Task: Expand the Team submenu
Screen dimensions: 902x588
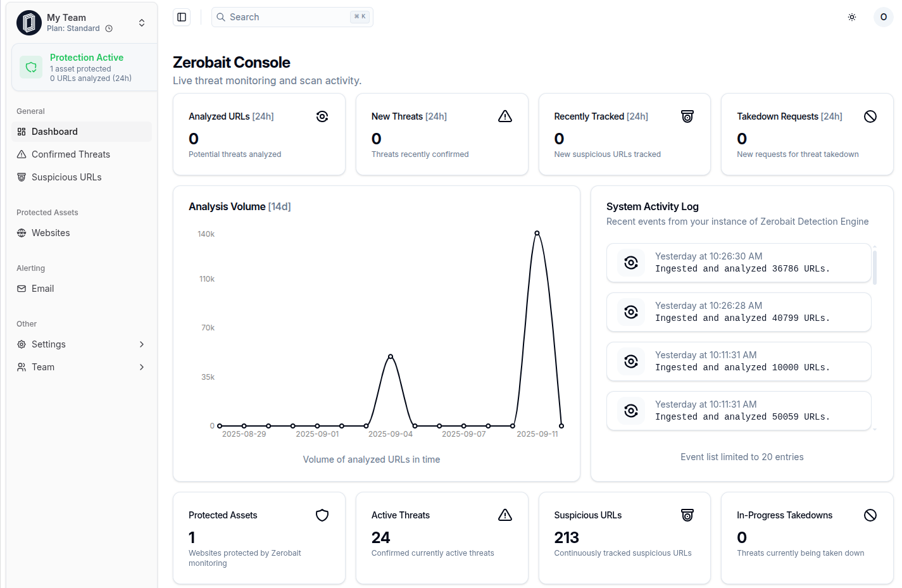Action: 142,367
